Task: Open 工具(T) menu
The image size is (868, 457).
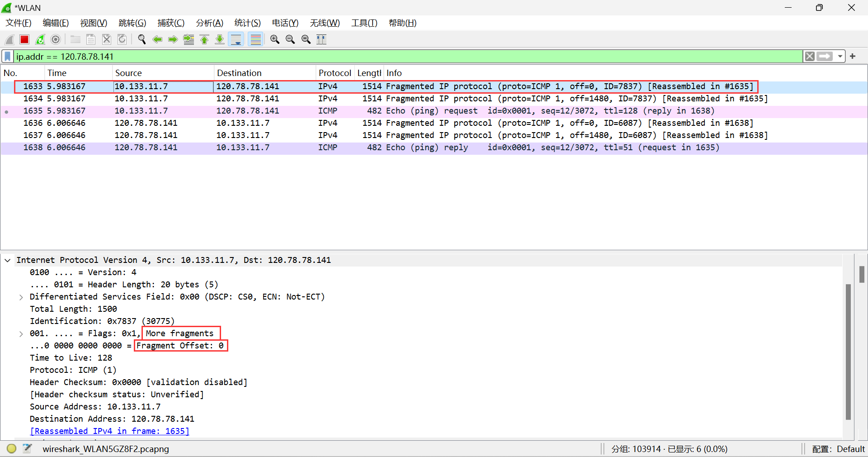Action: [x=364, y=23]
